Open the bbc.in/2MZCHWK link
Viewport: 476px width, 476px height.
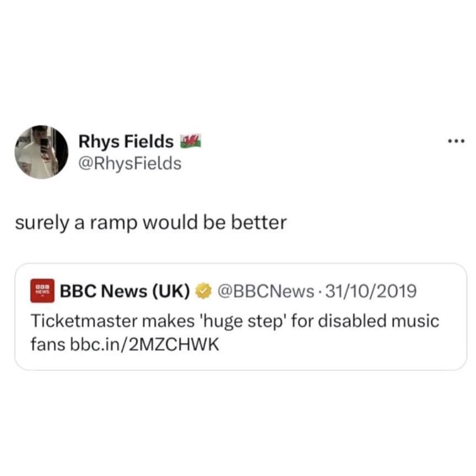click(144, 344)
